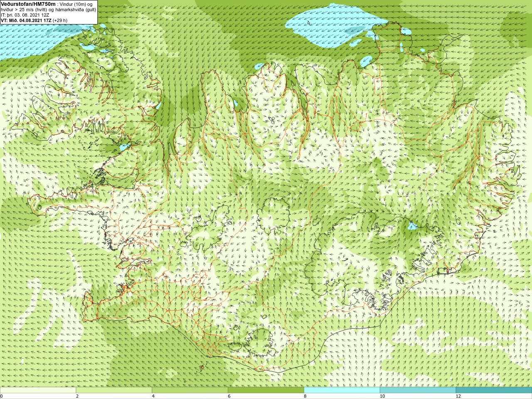Click the turquoise 10–12 m/s legend swatch
Screen dimensions: 532x399
[418, 390]
